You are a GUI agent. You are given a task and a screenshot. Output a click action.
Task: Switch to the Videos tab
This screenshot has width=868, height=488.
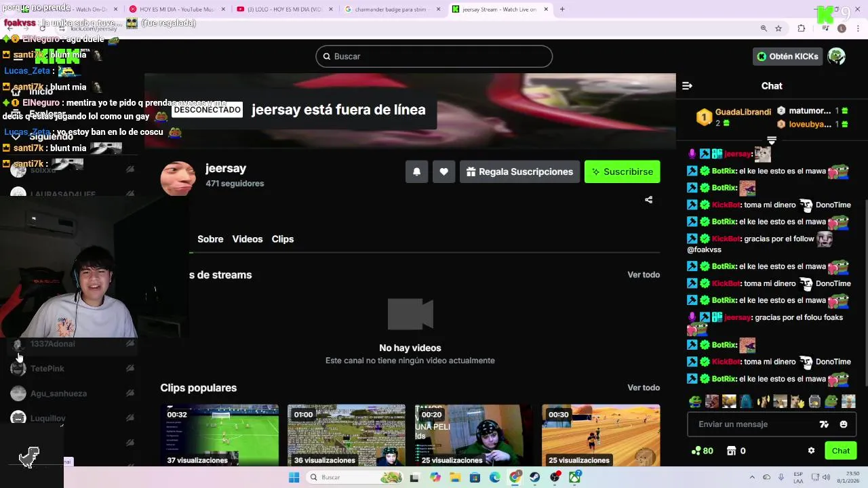248,239
